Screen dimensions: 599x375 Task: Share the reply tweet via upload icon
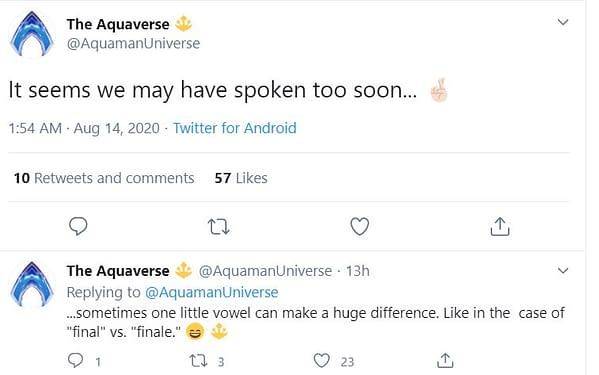445,360
